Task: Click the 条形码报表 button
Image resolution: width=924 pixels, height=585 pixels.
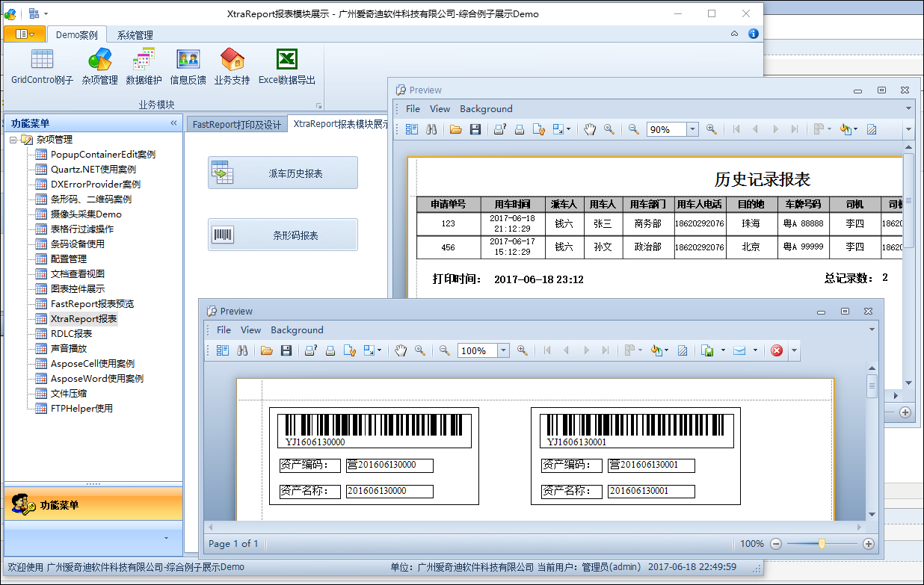Action: click(x=283, y=235)
